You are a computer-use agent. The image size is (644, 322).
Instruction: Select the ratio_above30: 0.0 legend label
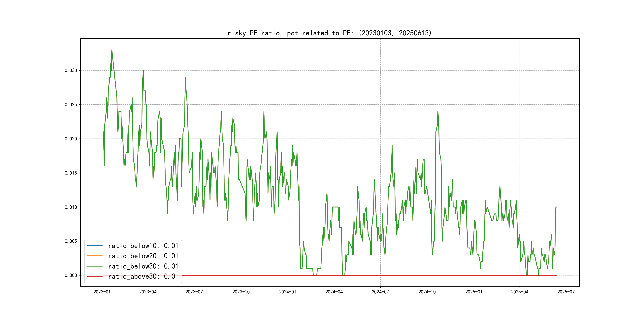(142, 276)
